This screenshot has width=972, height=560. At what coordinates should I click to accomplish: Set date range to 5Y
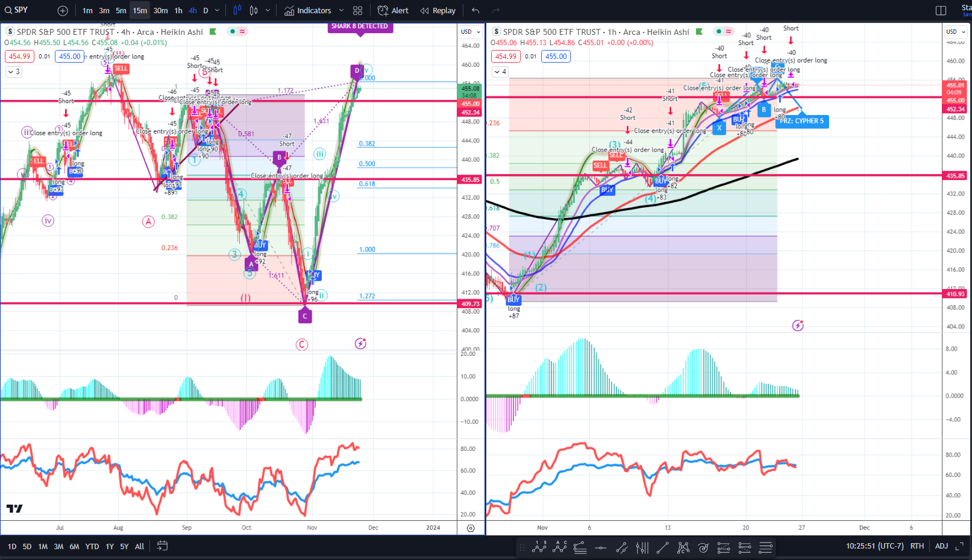click(x=124, y=547)
